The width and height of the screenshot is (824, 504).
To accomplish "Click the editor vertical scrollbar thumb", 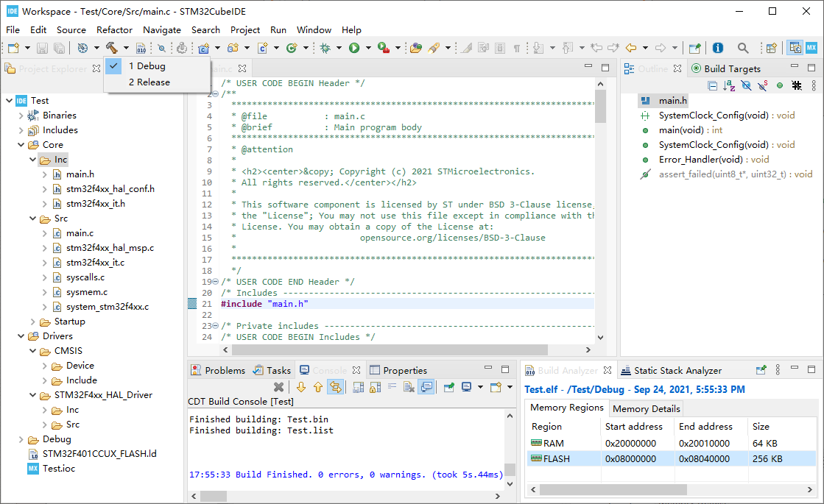I will (600, 105).
